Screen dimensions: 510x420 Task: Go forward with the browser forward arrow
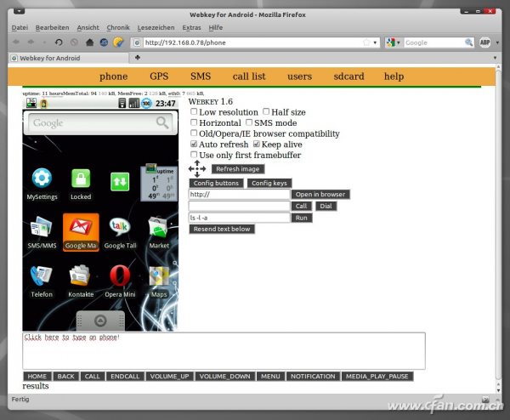31,42
